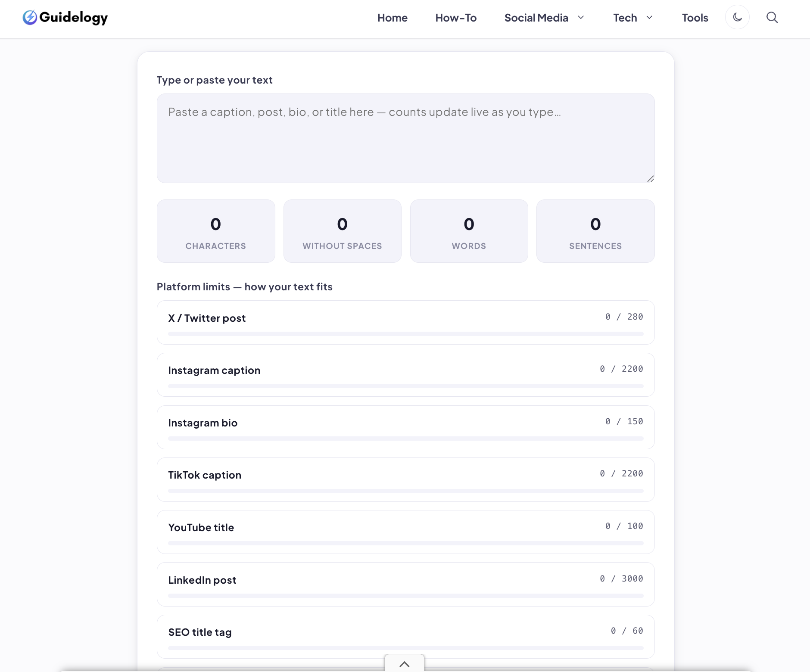Screen dimensions: 810x672
Task: Select the Without Spaces count card
Action: (343, 231)
